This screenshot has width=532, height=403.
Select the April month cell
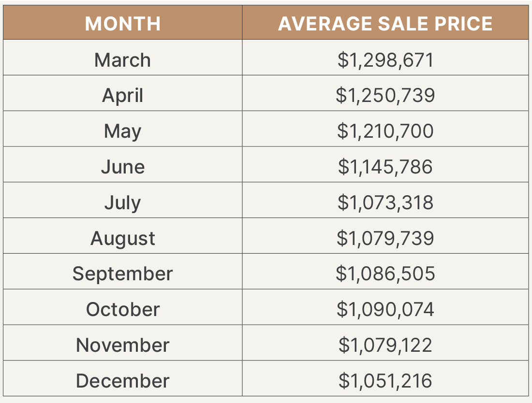123,95
